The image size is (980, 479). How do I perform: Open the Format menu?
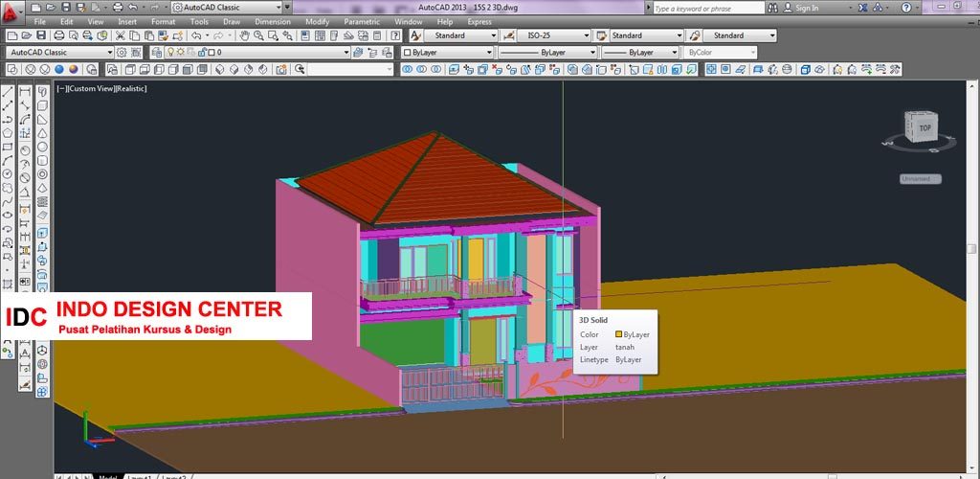point(163,22)
